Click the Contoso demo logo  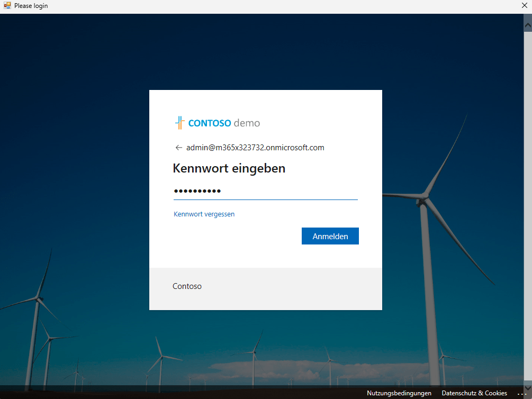pos(217,122)
